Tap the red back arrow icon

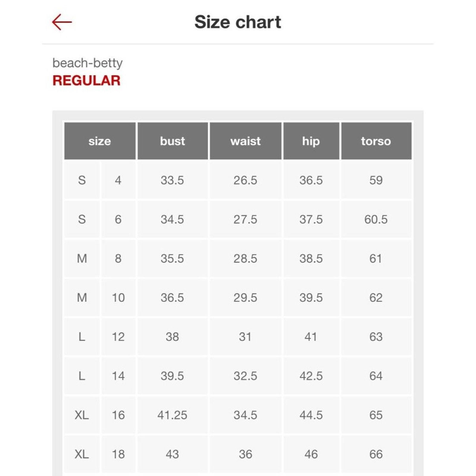point(62,22)
